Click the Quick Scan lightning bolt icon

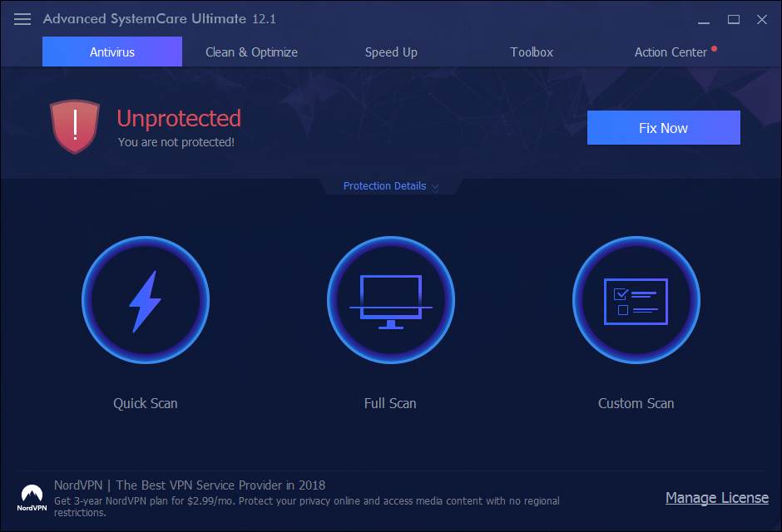point(145,300)
